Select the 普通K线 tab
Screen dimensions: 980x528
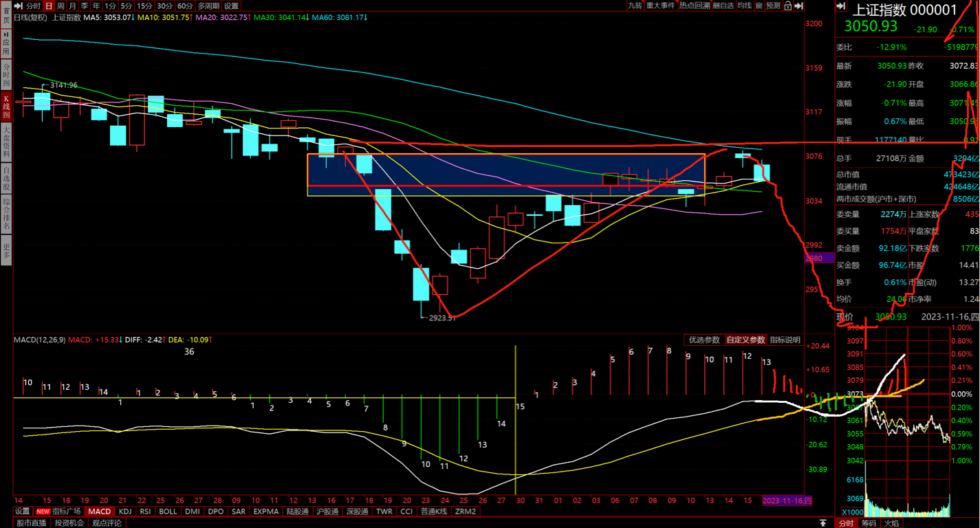point(434,511)
